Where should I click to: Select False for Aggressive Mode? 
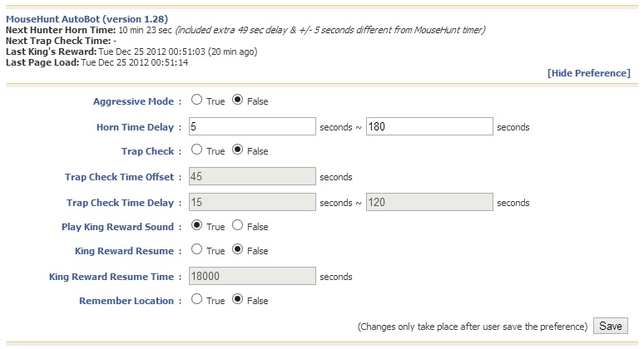coord(238,101)
